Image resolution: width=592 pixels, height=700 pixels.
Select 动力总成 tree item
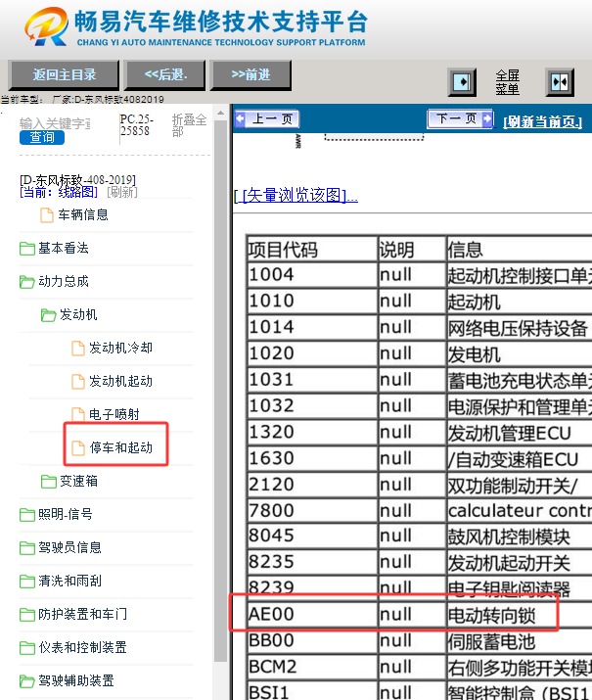point(64,281)
